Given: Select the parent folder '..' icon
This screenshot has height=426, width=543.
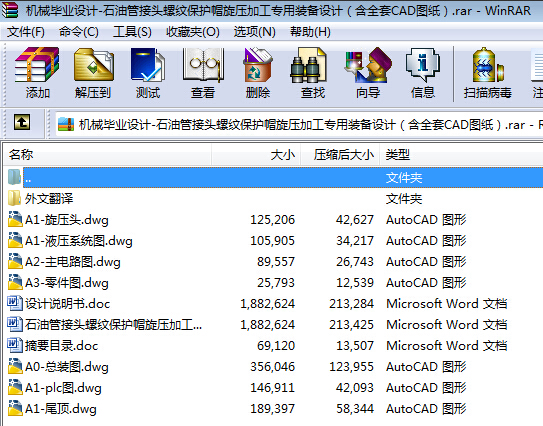Looking at the screenshot, I should coord(15,177).
